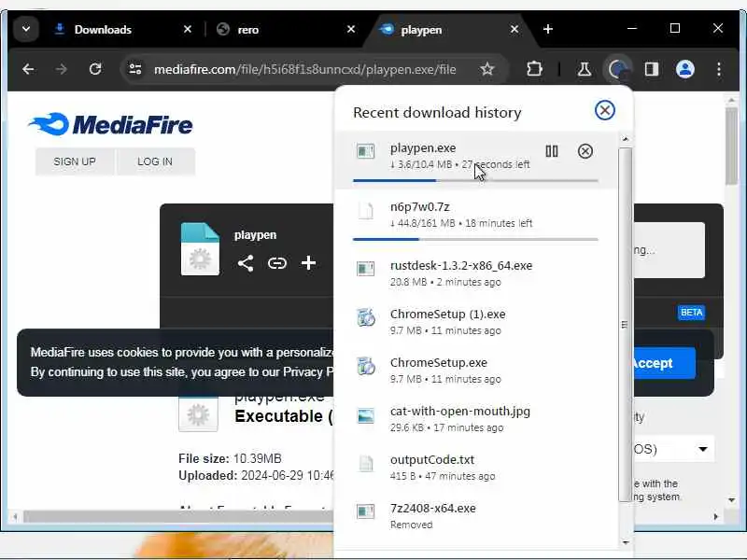747x560 pixels.
Task: View site information icon in address bar
Action: pos(135,69)
